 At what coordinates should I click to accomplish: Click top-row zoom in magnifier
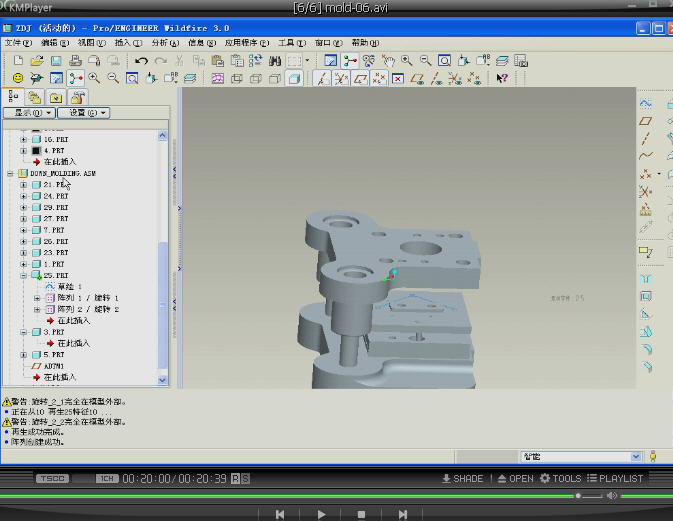coord(406,61)
